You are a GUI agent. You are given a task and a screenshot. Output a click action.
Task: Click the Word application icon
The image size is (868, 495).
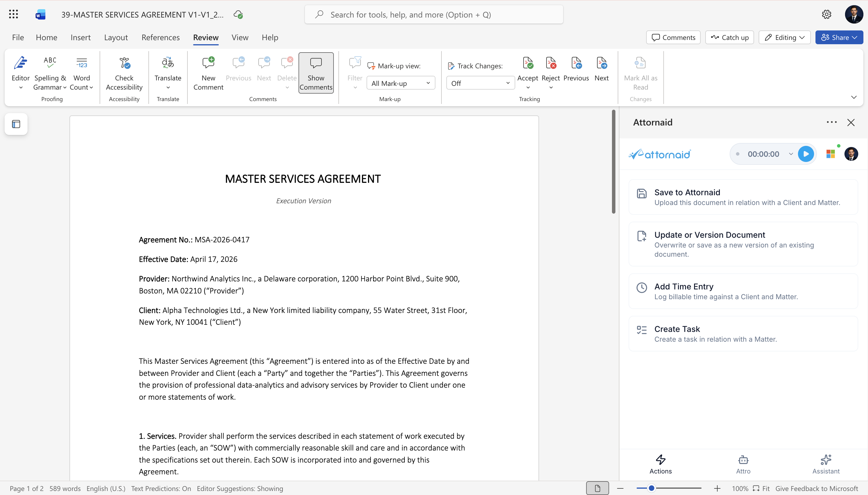(40, 14)
